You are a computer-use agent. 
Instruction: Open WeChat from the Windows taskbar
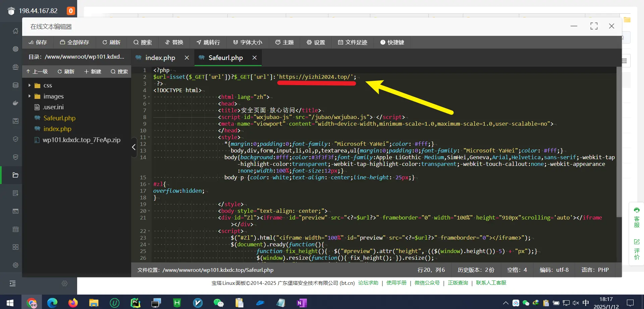click(x=218, y=303)
